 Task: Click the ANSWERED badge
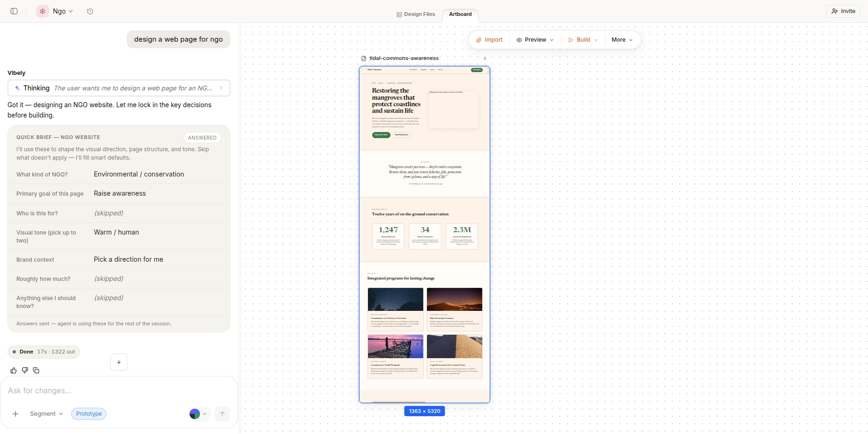click(x=202, y=138)
